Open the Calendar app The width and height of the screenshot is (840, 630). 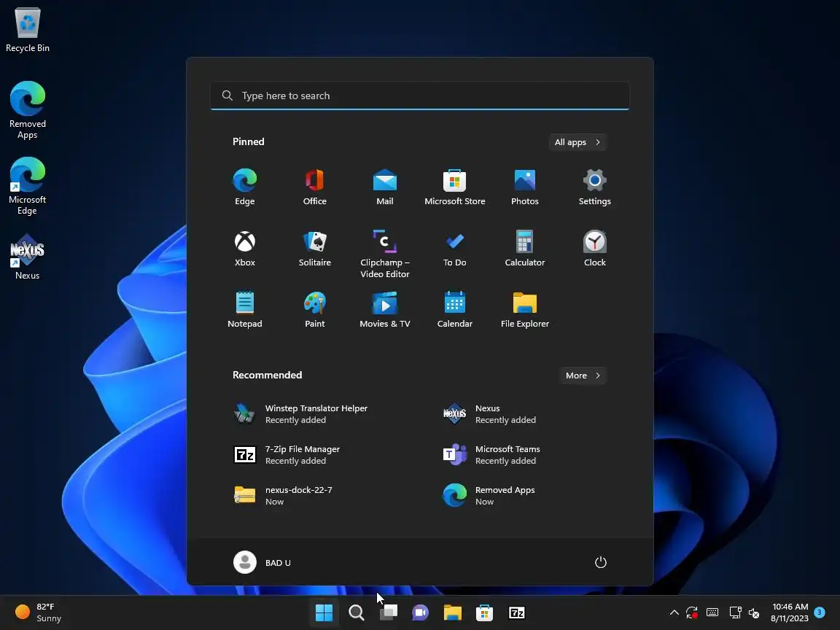click(x=455, y=309)
